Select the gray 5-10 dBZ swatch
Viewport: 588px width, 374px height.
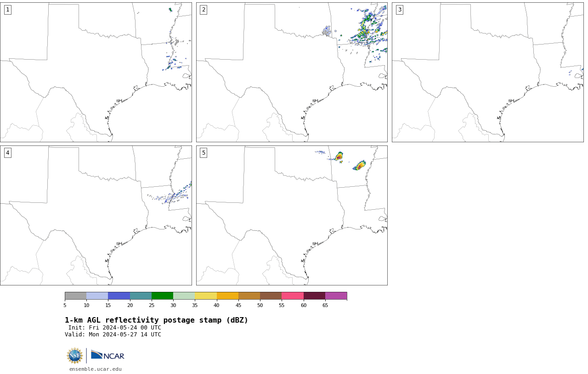click(x=75, y=296)
